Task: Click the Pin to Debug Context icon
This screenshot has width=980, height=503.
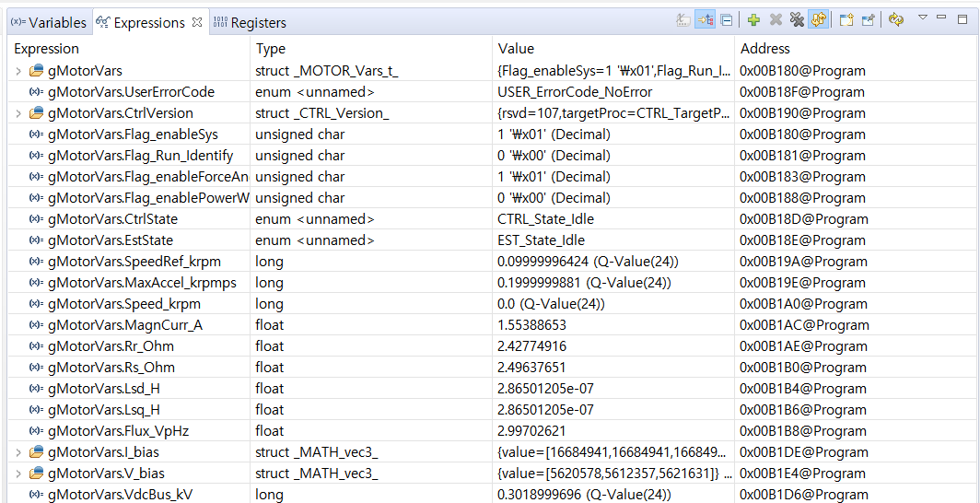Action: point(868,19)
